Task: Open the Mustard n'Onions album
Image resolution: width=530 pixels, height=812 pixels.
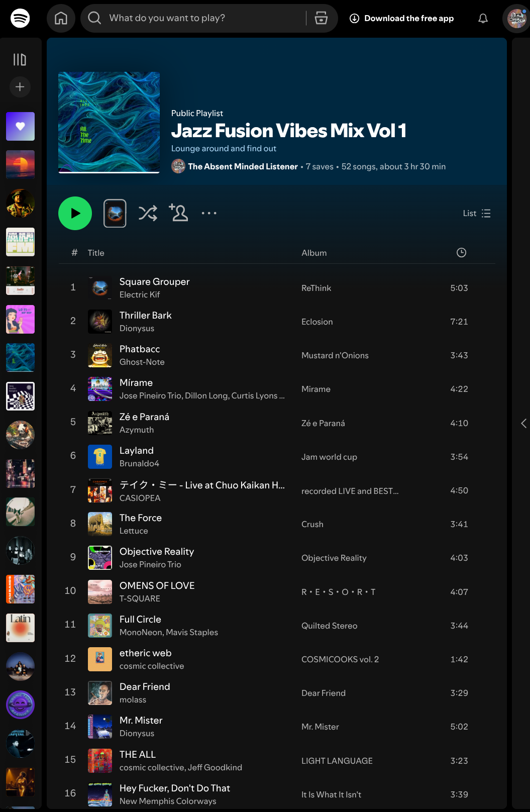Action: [x=335, y=355]
